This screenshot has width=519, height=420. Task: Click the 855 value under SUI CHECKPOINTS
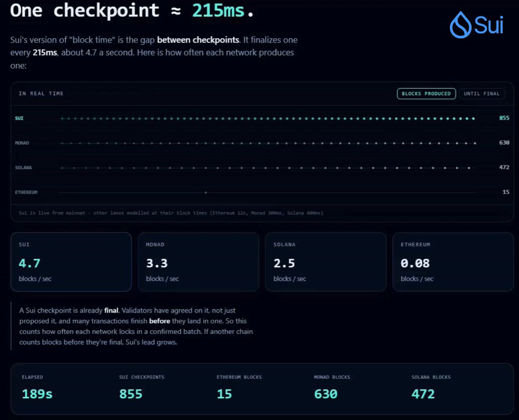point(131,394)
